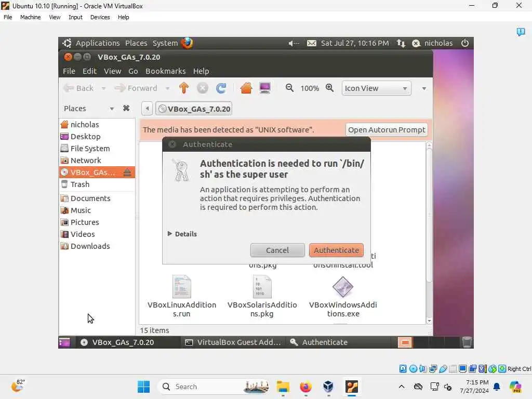Click the path bar scroll-back arrow
532x399 pixels.
pos(147,109)
